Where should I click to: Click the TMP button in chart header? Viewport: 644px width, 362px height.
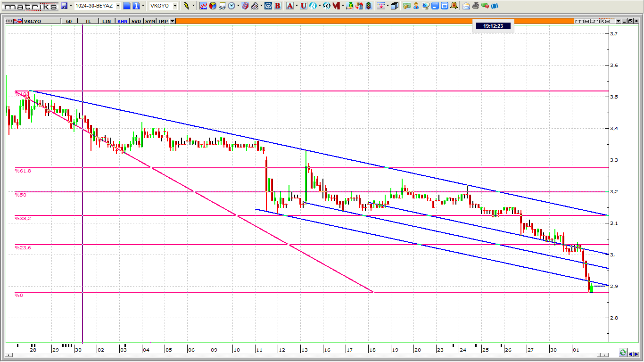(x=163, y=21)
